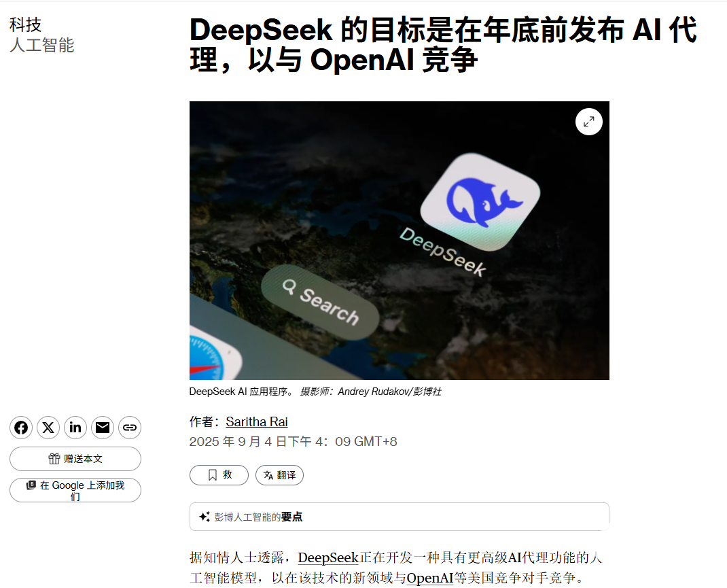
Task: Expand the 彭博人工智能的要点 summary box
Action: click(x=400, y=517)
